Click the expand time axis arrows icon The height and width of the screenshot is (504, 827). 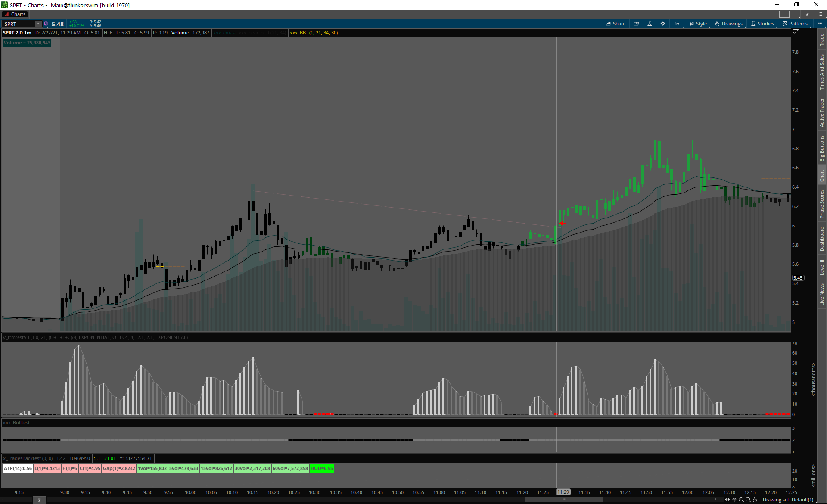tap(728, 500)
